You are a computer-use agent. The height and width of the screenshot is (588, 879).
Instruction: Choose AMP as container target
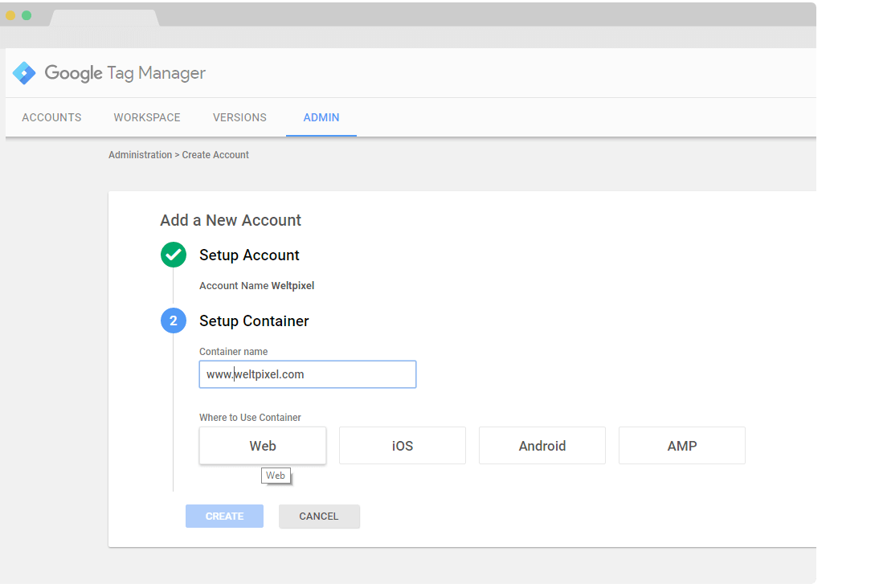pos(682,446)
